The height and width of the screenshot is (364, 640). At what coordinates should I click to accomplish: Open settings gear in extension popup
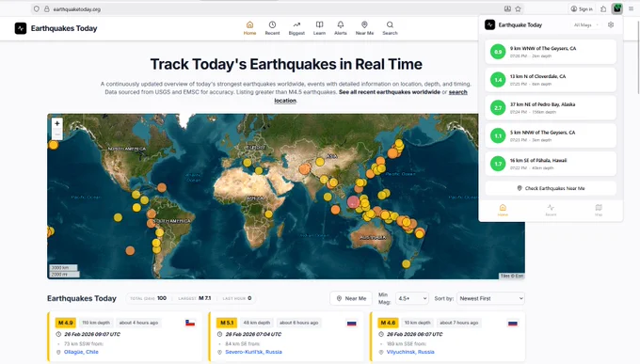pos(611,24)
